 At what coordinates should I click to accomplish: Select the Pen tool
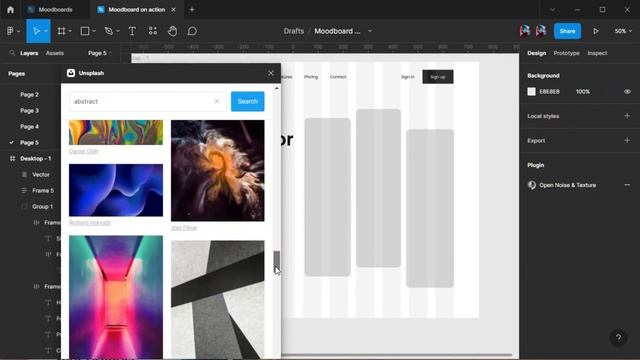(x=109, y=31)
